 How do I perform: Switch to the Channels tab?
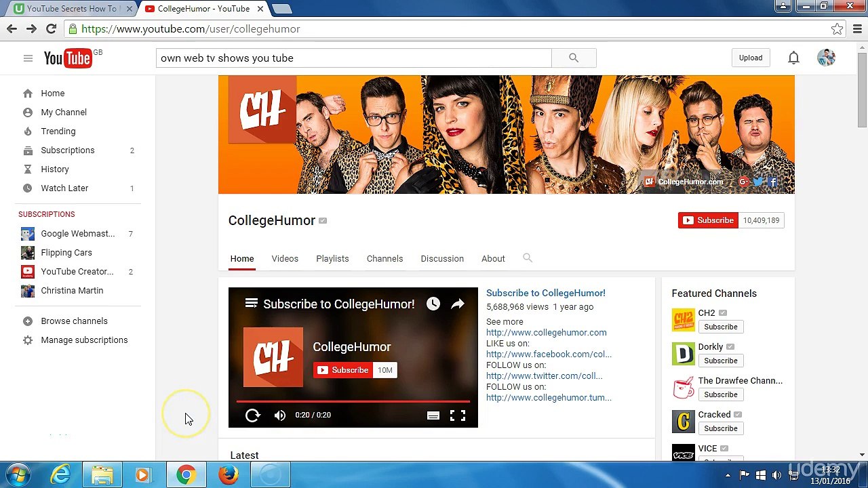tap(384, 258)
